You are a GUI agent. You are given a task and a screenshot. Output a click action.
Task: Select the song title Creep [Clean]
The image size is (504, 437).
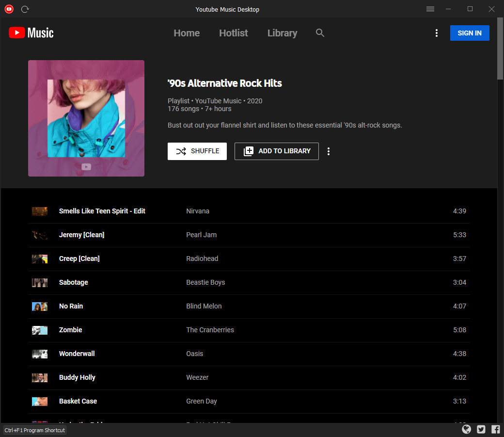pyautogui.click(x=79, y=259)
